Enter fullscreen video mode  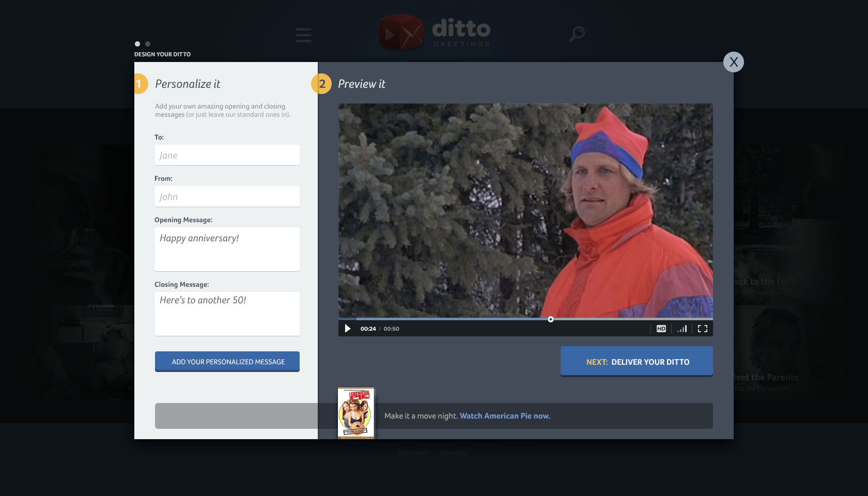pos(702,329)
